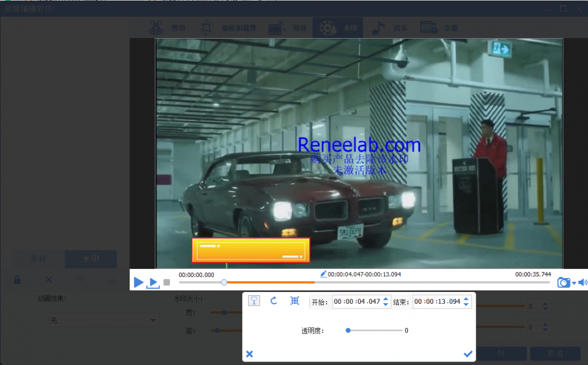Play the video preview
The image size is (588, 365).
[139, 282]
